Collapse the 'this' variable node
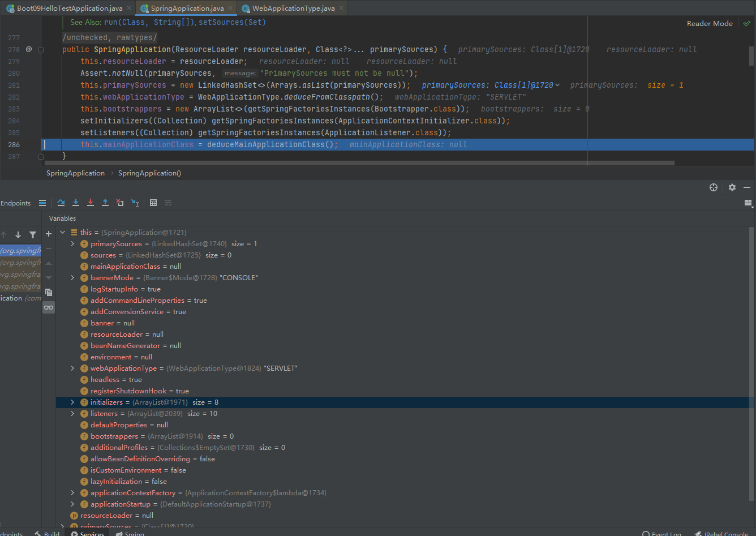The height and width of the screenshot is (536, 756). [62, 233]
